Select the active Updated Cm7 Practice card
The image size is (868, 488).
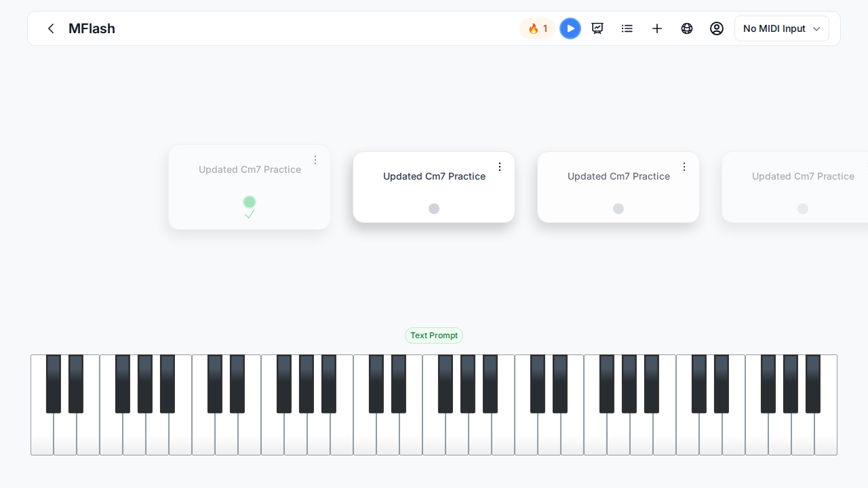(434, 187)
